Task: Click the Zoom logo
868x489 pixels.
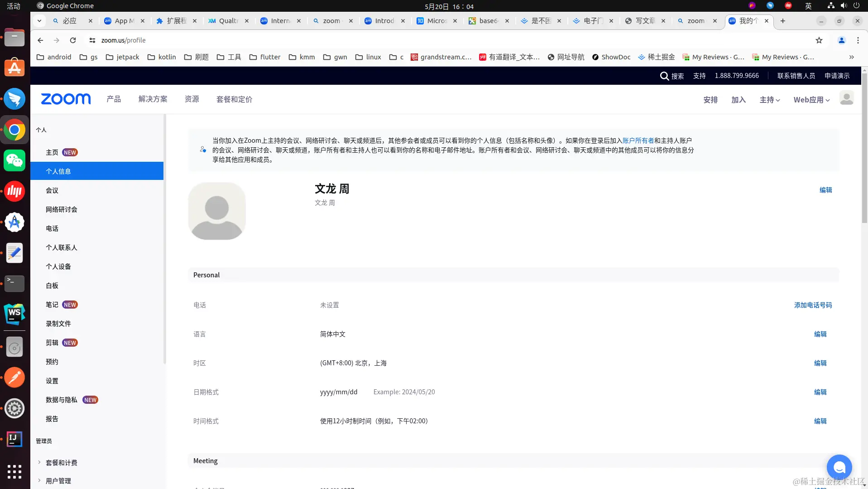Action: click(66, 99)
